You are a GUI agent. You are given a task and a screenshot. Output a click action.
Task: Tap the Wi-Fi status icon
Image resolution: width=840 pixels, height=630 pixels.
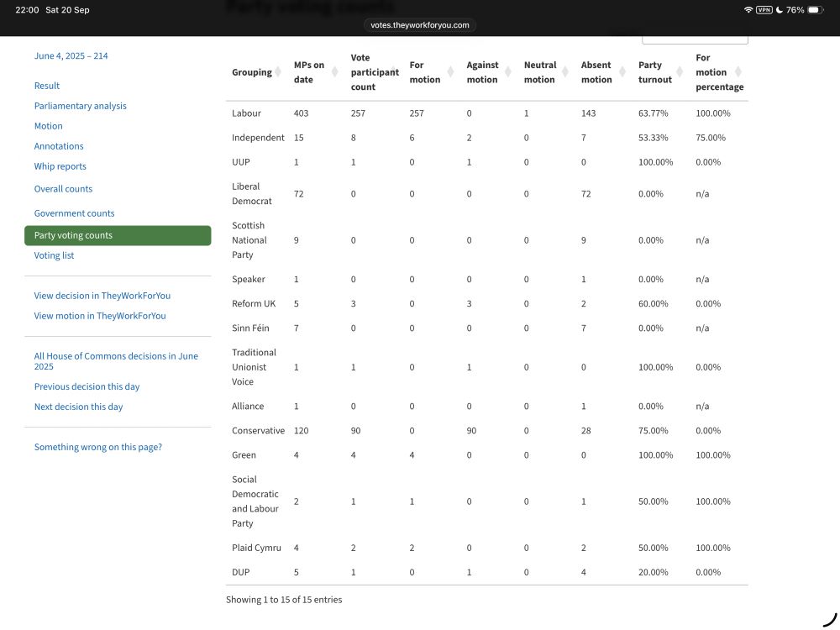click(748, 9)
